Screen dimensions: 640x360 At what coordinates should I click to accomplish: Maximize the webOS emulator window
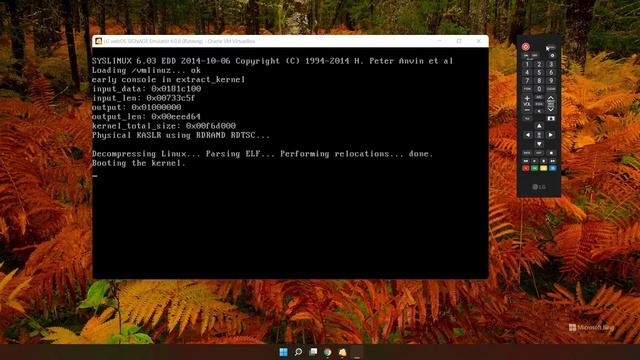point(459,41)
